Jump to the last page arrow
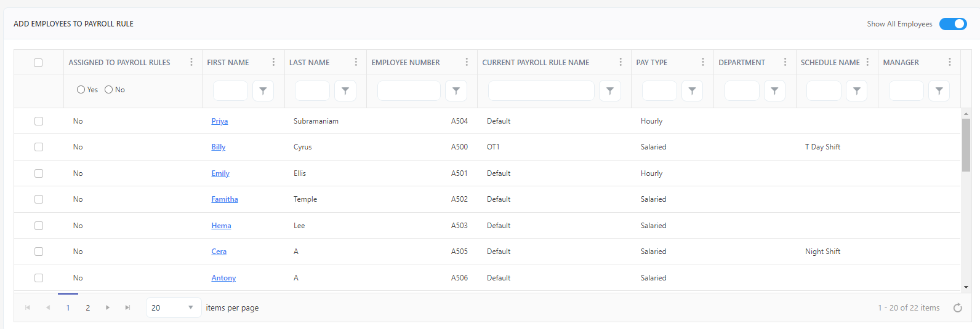Image resolution: width=980 pixels, height=329 pixels. [127, 307]
